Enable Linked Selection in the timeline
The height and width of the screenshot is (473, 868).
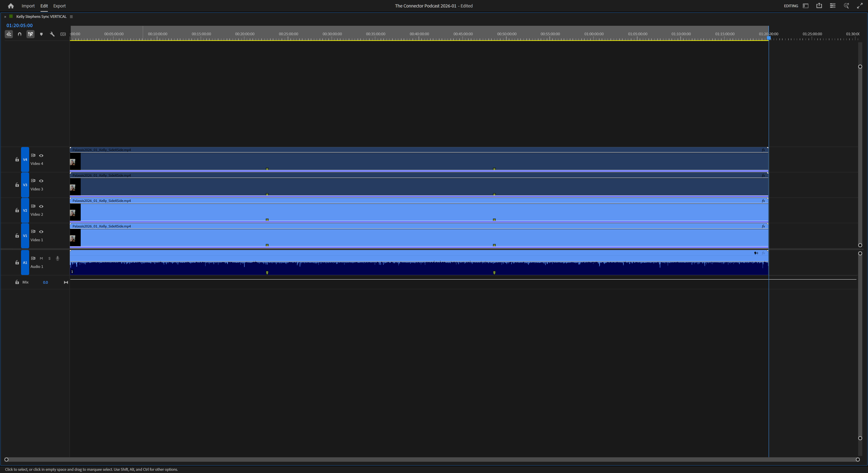[x=30, y=34]
